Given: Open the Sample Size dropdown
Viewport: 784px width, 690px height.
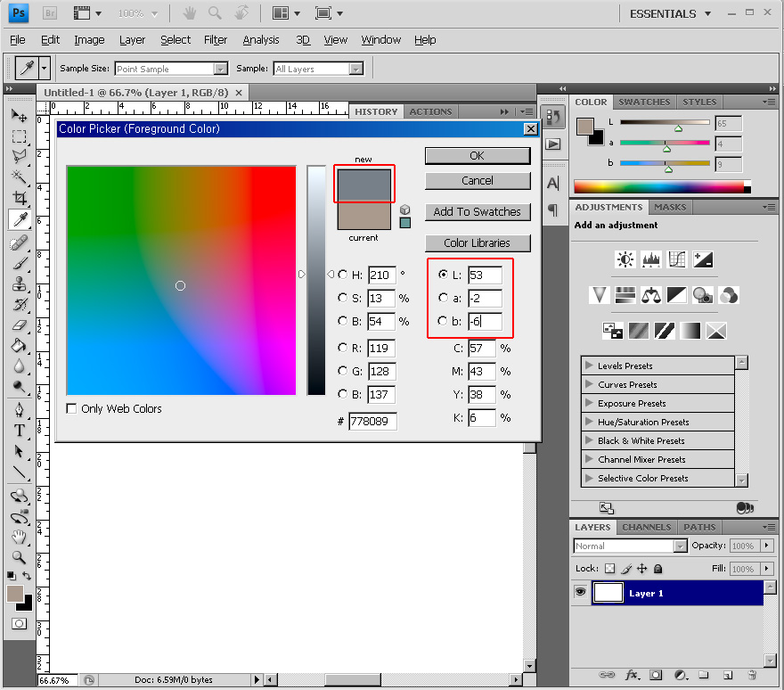Looking at the screenshot, I should pos(220,69).
